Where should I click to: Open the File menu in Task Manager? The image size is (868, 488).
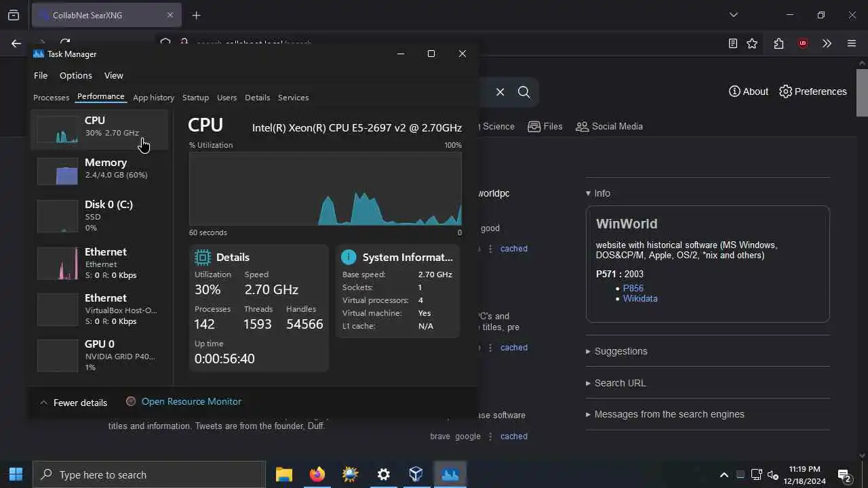pyautogui.click(x=41, y=75)
